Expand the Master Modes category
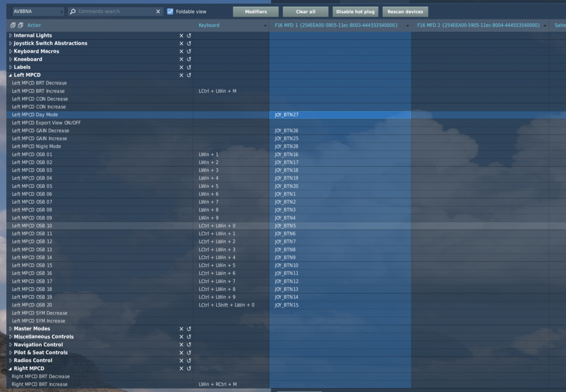Image resolution: width=566 pixels, height=392 pixels. point(10,329)
